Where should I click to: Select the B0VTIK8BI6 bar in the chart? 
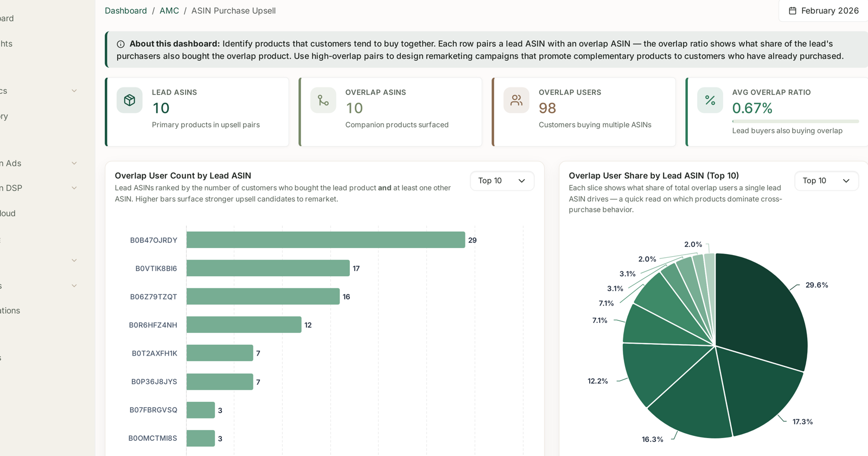[268, 268]
